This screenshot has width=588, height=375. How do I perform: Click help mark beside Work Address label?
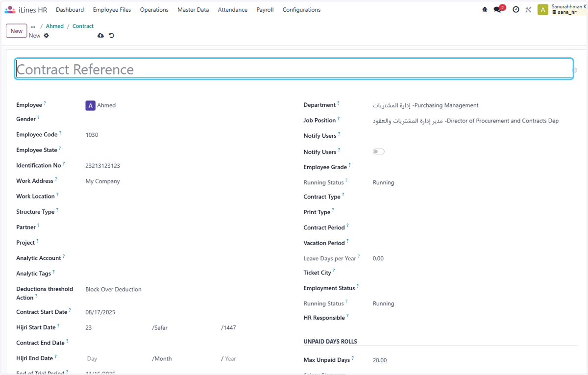(x=56, y=179)
